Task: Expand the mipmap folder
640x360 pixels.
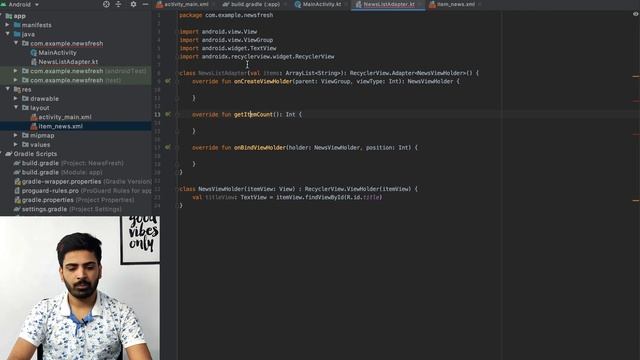Action: coord(16,136)
